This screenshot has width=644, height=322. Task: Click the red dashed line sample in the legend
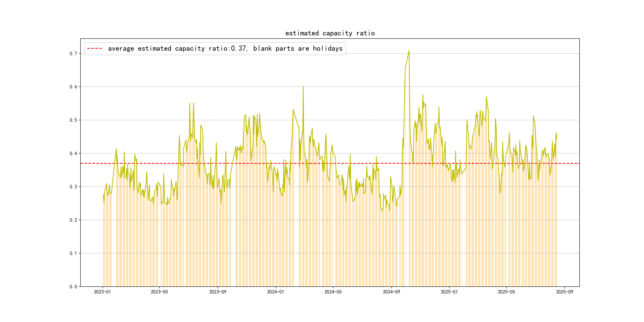click(x=94, y=48)
